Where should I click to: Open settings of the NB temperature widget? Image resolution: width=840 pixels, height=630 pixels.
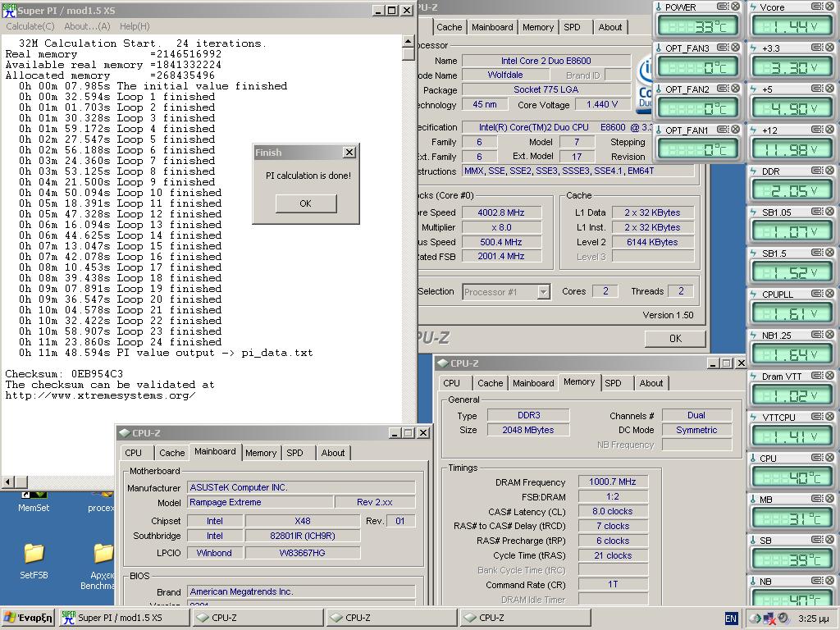point(817,580)
